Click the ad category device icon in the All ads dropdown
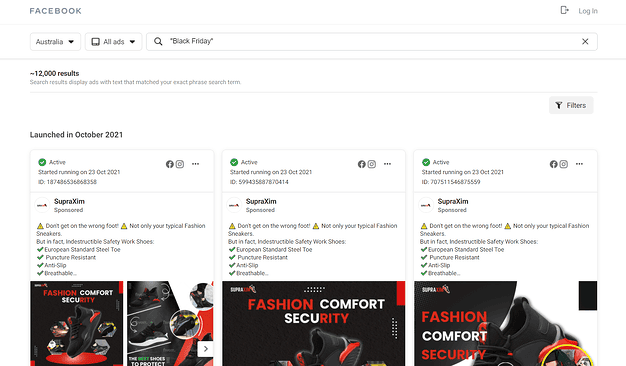 pyautogui.click(x=95, y=42)
